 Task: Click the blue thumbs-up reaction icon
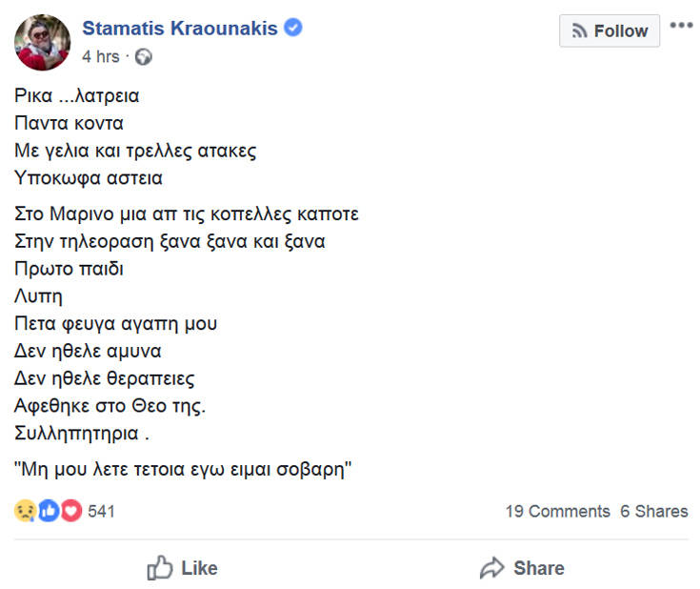[x=48, y=511]
